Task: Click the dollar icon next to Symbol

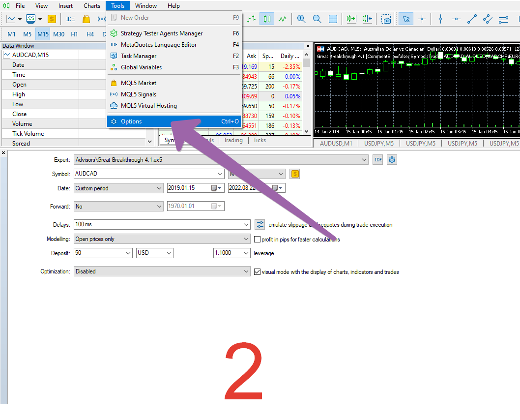Action: 295,174
